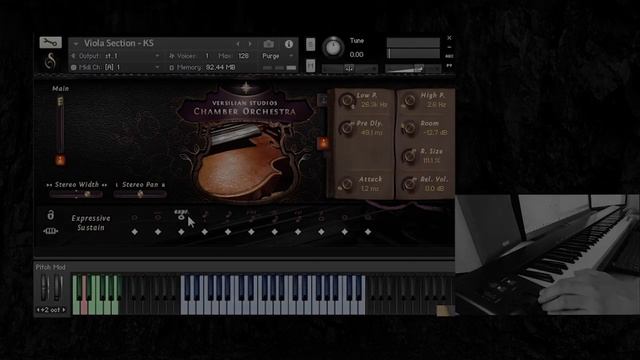
Task: Click the Viola Section - KS instrument name
Action: [119, 43]
